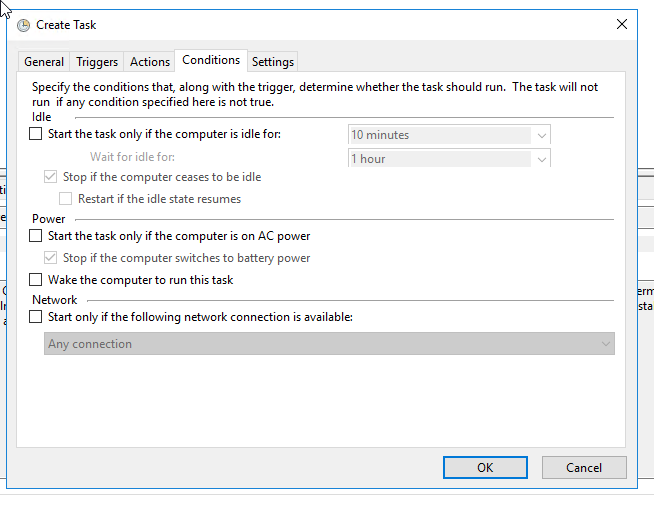The height and width of the screenshot is (506, 654).
Task: Click the OK button
Action: coord(485,467)
